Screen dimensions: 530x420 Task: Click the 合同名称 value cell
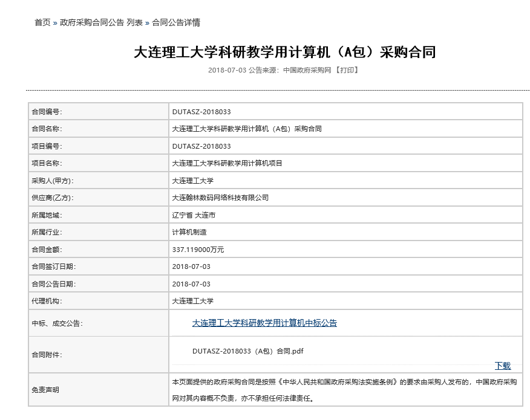click(247, 129)
